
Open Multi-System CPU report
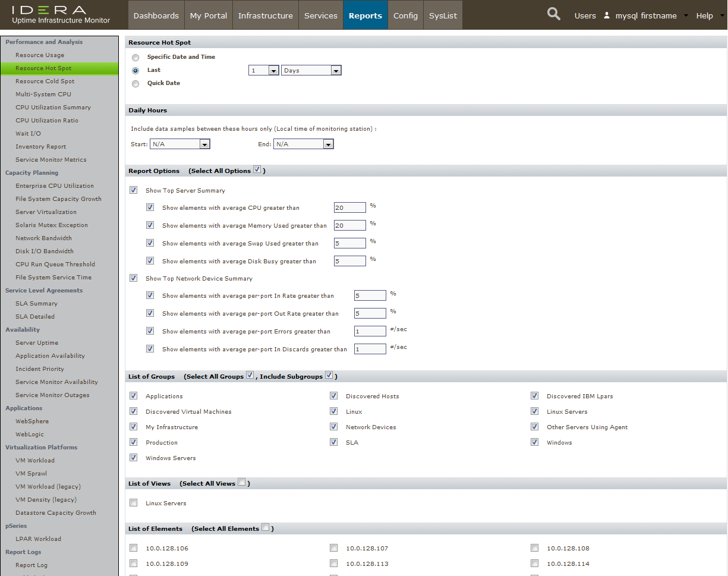tap(43, 95)
